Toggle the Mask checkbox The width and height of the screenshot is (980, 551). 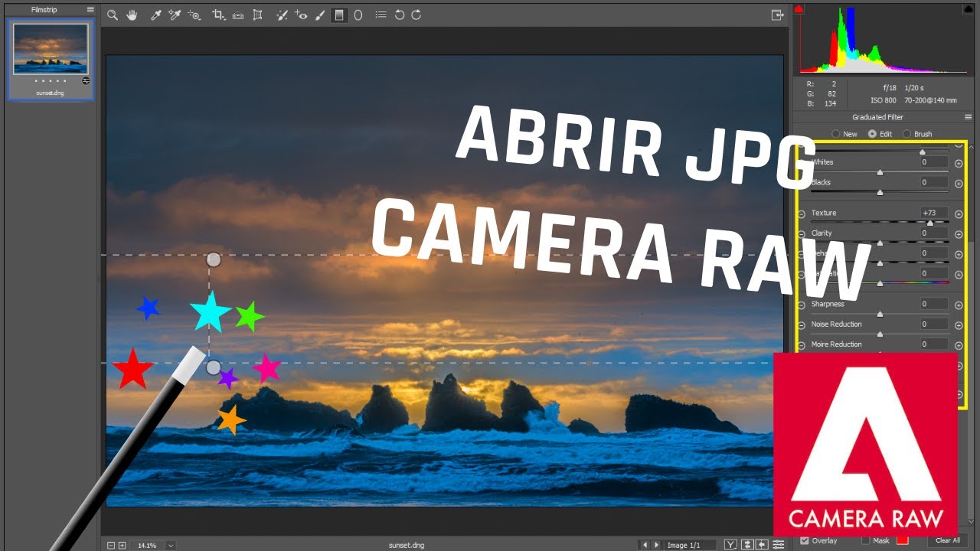866,540
